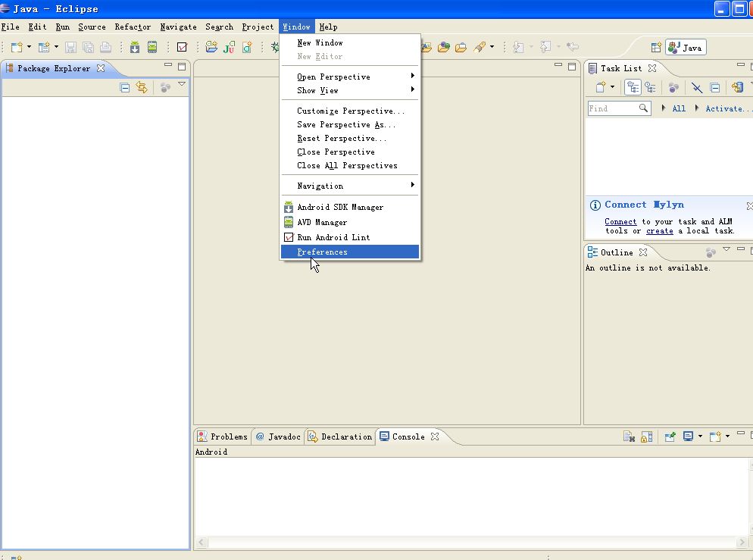753x560 pixels.
Task: Click the Run Android Lint toolbar icon
Action: (x=182, y=47)
